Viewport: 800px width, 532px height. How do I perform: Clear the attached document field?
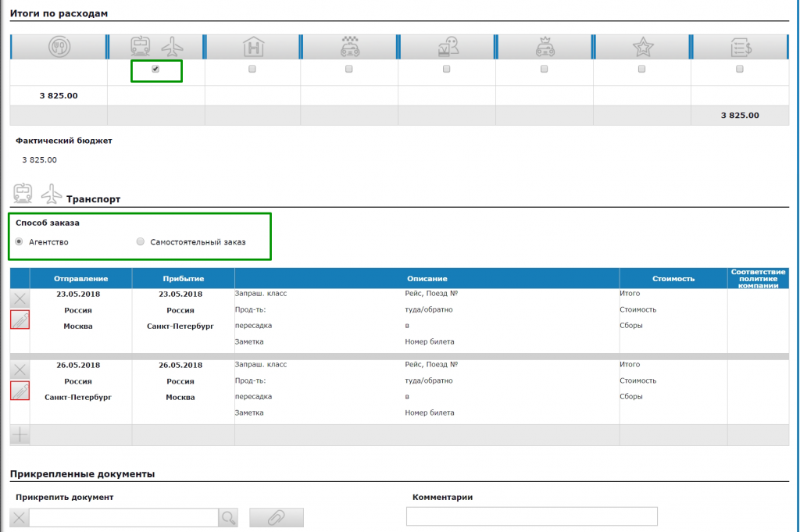point(20,517)
